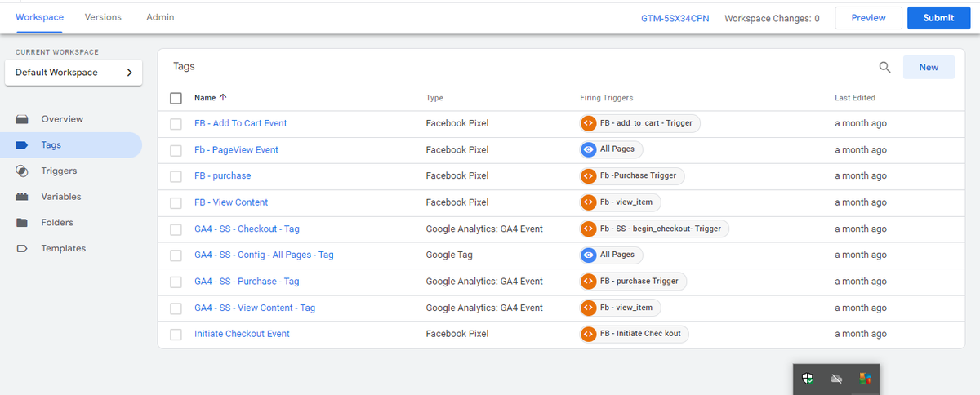Click the icon on begin_checkout trigger chip
The height and width of the screenshot is (395, 980).
pyautogui.click(x=588, y=229)
